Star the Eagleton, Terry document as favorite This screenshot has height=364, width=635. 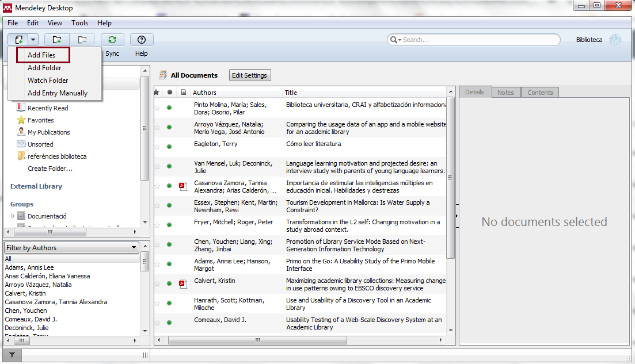pos(157,147)
